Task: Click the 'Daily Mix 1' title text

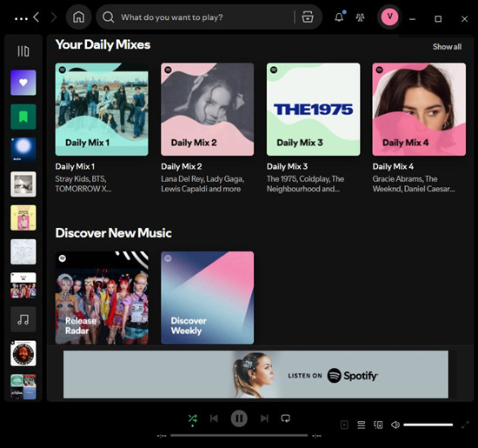Action: pos(75,167)
